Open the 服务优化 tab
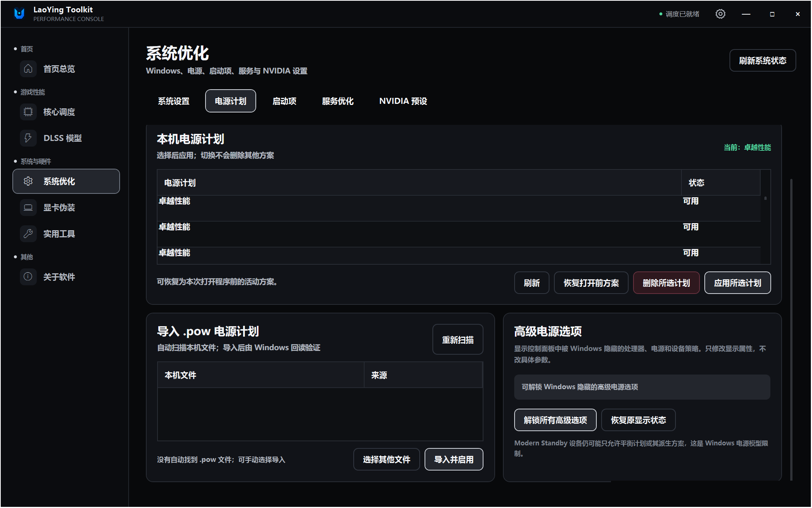The image size is (812, 508). coord(338,101)
